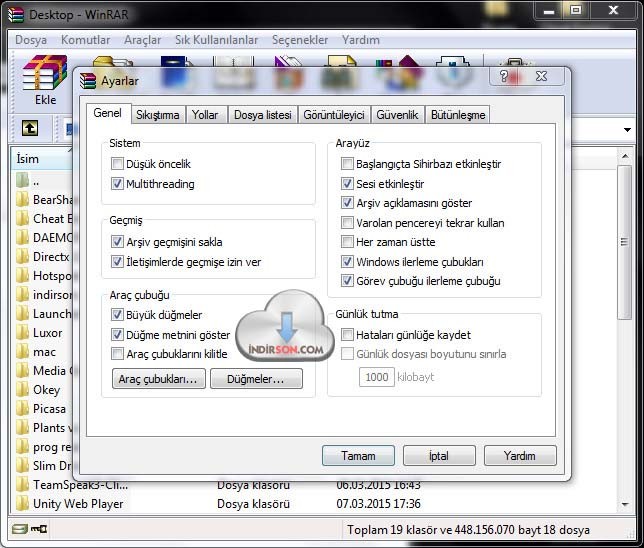Click the WinRAR books icon in title bar
Viewport: 644px width, 548px height.
(16, 14)
